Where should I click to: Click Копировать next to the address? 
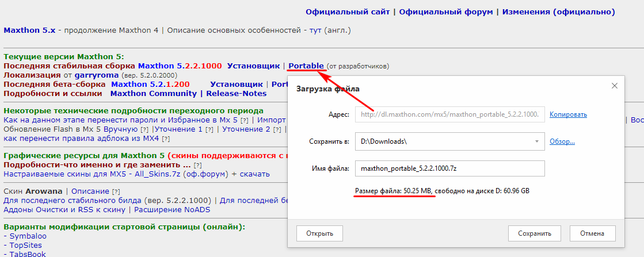(569, 114)
